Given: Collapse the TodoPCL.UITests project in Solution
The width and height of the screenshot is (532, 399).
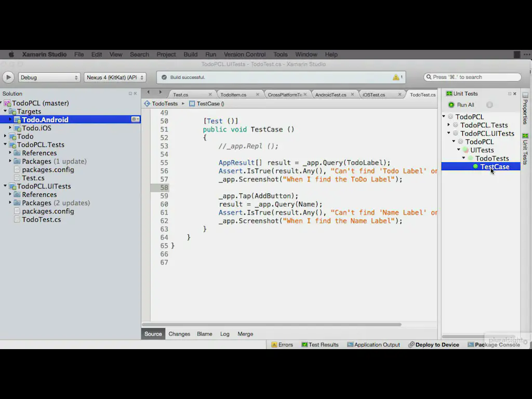Looking at the screenshot, I should 5,185.
